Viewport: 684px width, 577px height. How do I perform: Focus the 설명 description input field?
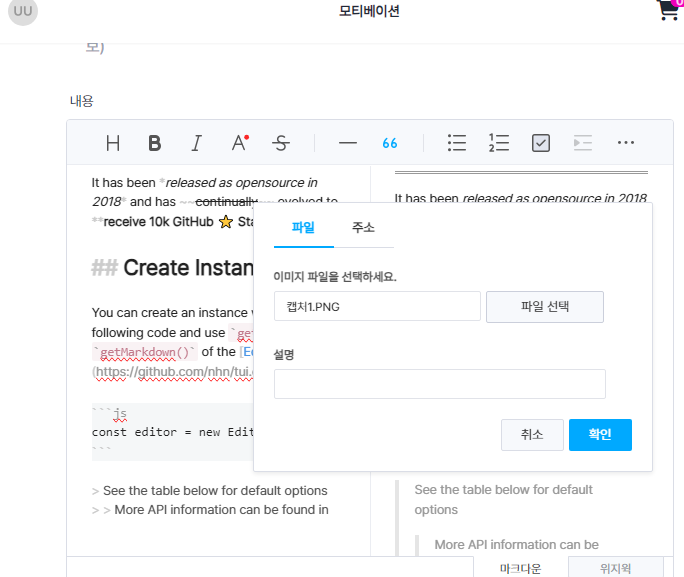click(440, 384)
